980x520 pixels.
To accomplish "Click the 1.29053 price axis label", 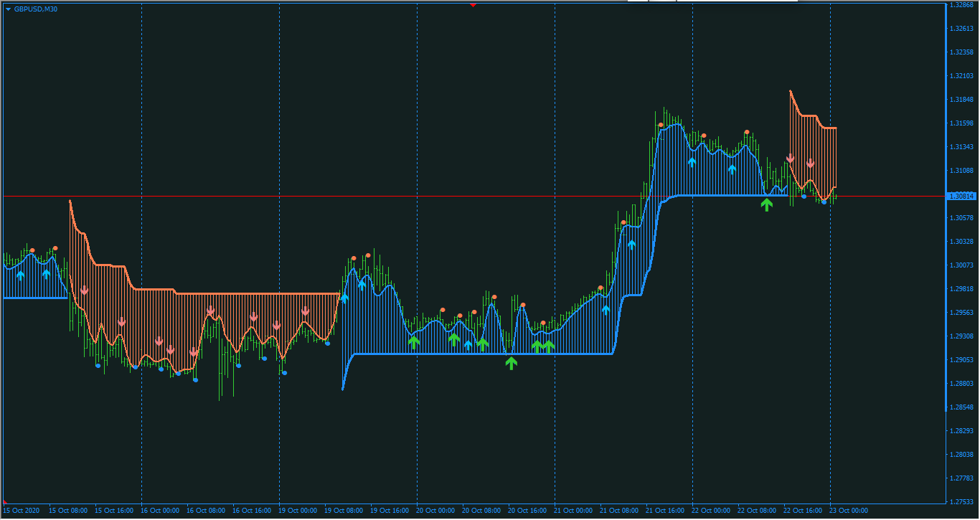I will coord(961,360).
